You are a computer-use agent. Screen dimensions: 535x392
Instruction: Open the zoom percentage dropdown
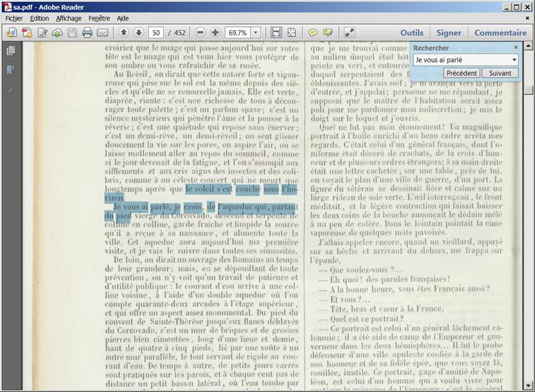pyautogui.click(x=256, y=33)
